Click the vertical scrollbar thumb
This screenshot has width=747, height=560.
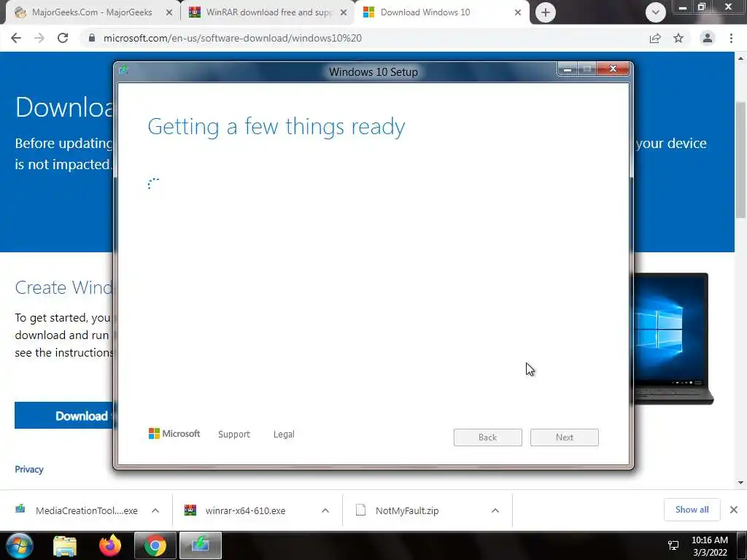740,160
